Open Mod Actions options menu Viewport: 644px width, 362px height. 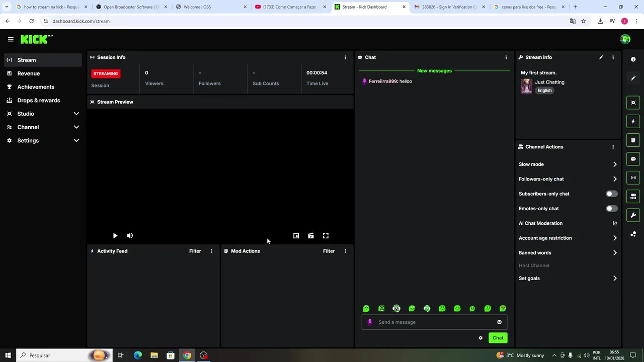pos(345,251)
